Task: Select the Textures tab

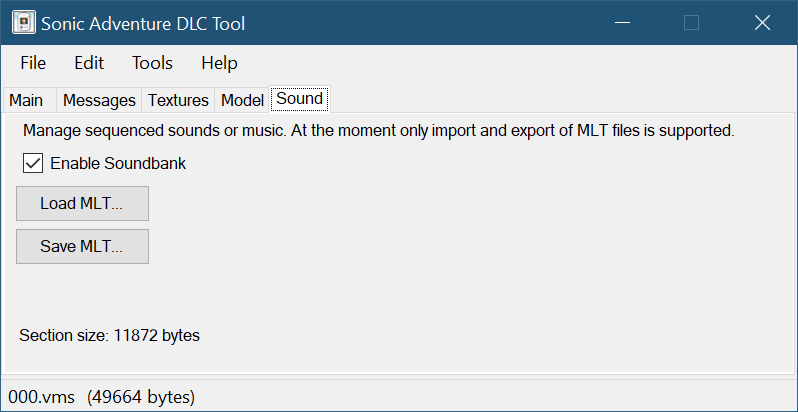Action: [x=178, y=100]
